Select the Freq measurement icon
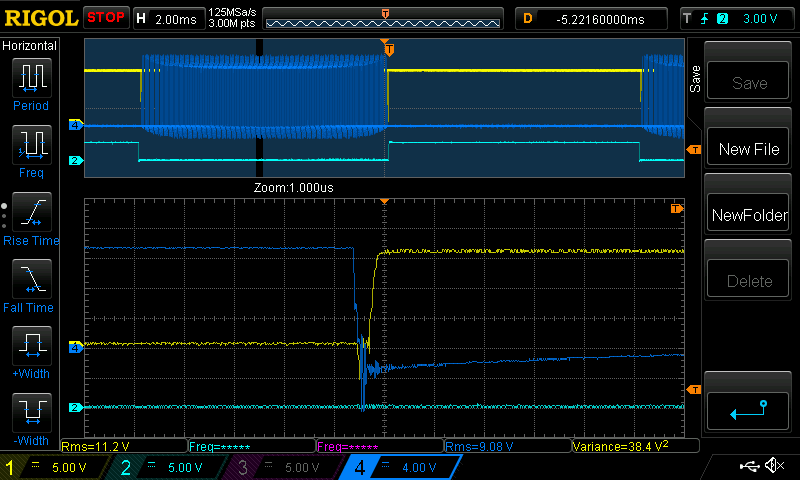The height and width of the screenshot is (480, 800). tap(30, 145)
